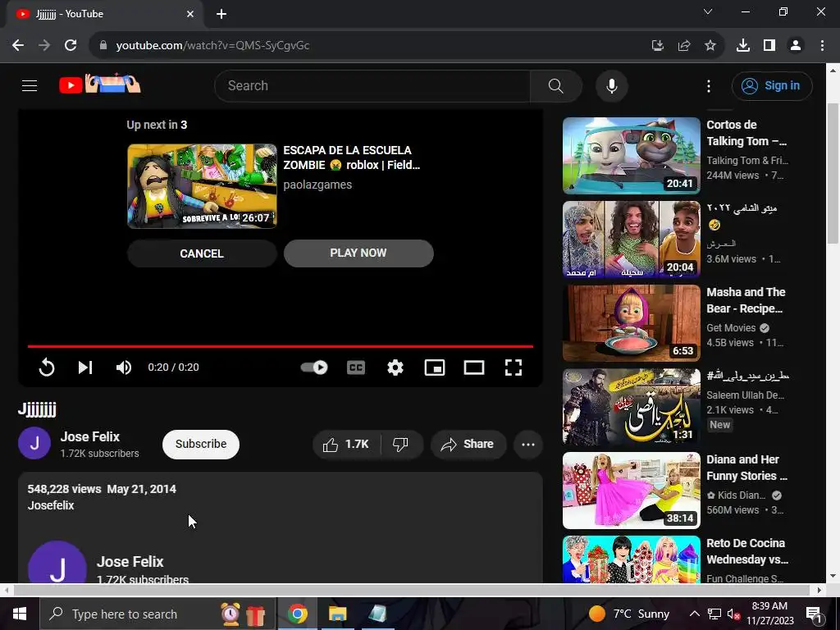Open Chrome downloads icon
Viewport: 840px width, 630px height.
click(743, 46)
